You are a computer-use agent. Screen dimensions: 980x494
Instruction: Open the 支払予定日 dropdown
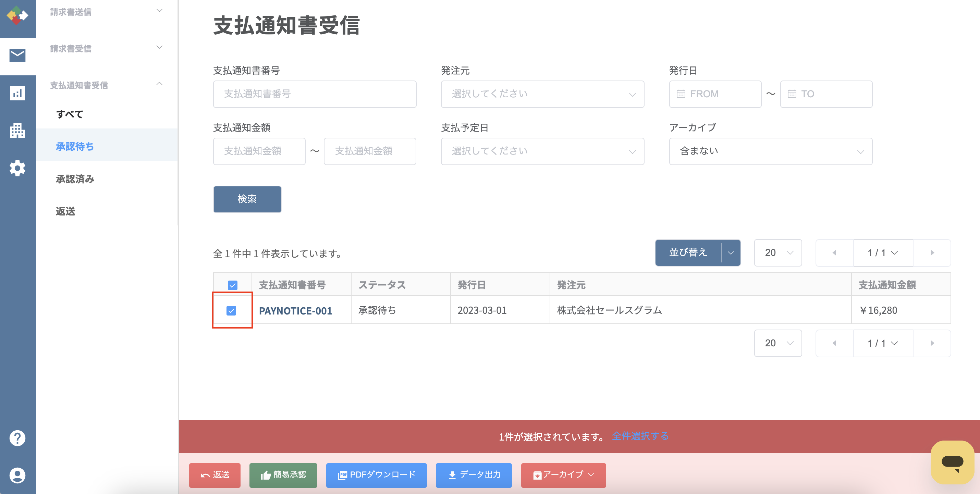click(542, 151)
